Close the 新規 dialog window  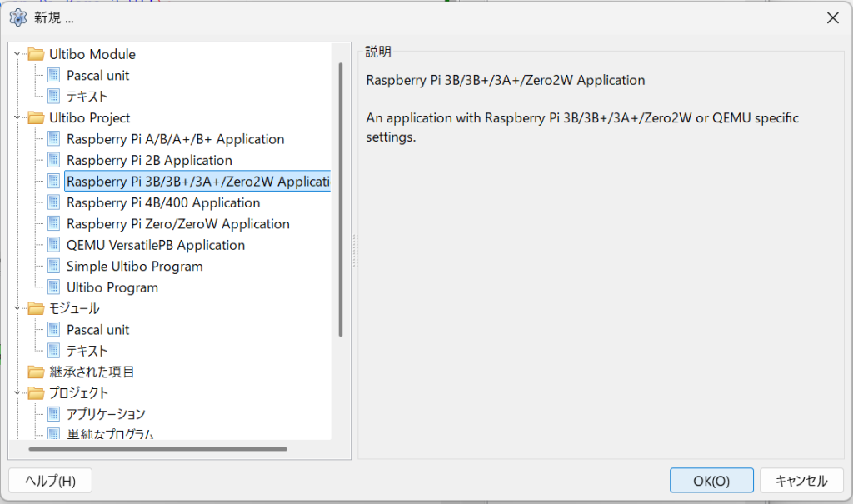832,18
